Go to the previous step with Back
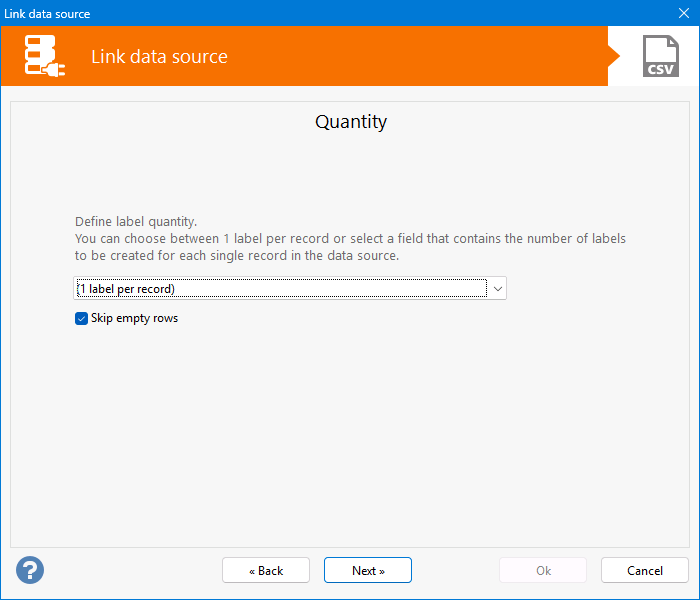Viewport: 700px width, 600px height. point(266,570)
